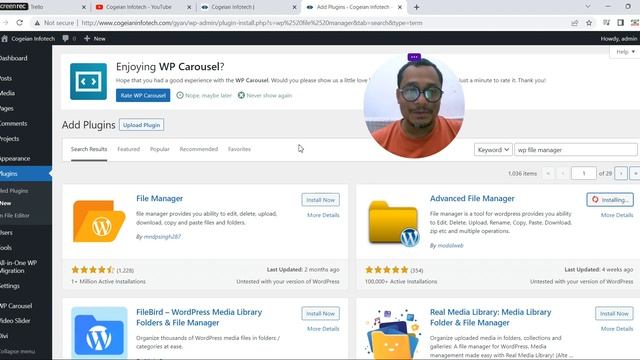Screen dimensions: 640x360
Task: Click the Cogeian Infotech home icon in admin bar
Action: click(x=5, y=38)
